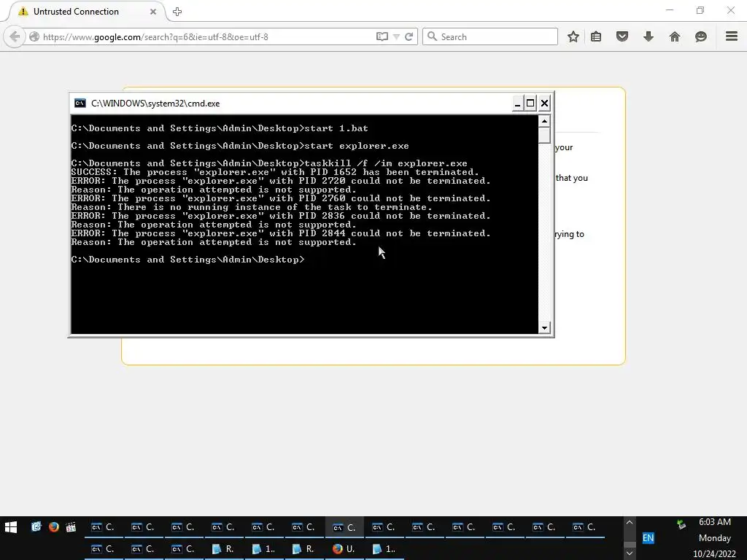Click the 'that you' text behind cmd window
The image size is (747, 560).
tap(572, 178)
